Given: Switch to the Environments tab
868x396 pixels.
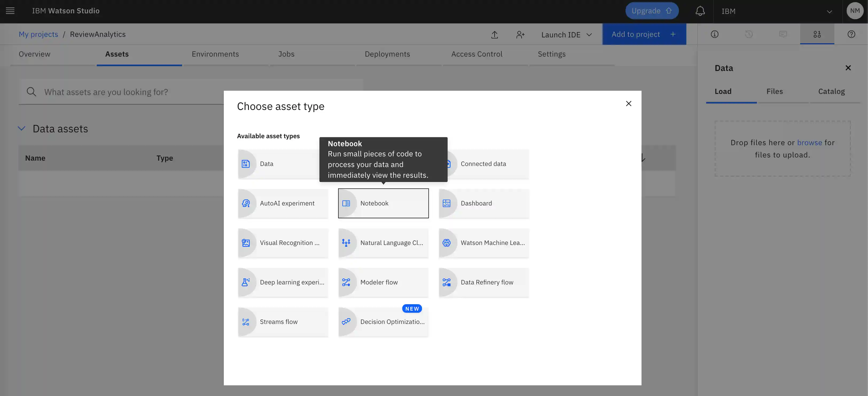Looking at the screenshot, I should coord(215,54).
